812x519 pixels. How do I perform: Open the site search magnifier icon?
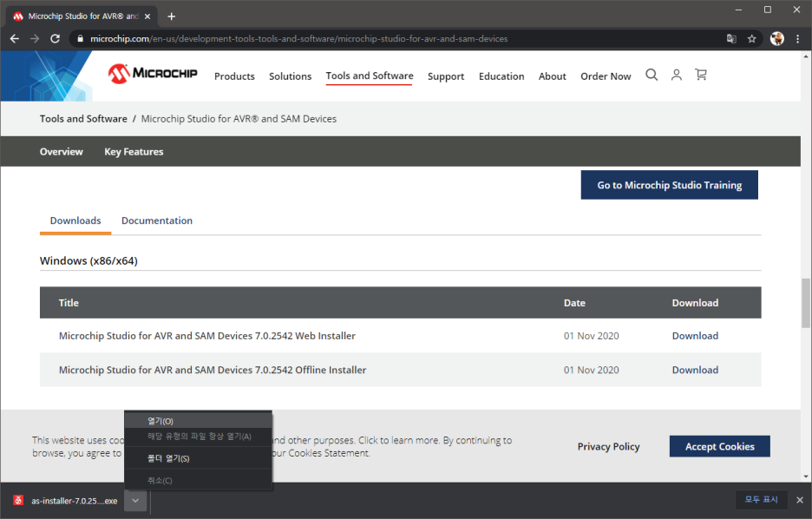coord(652,76)
